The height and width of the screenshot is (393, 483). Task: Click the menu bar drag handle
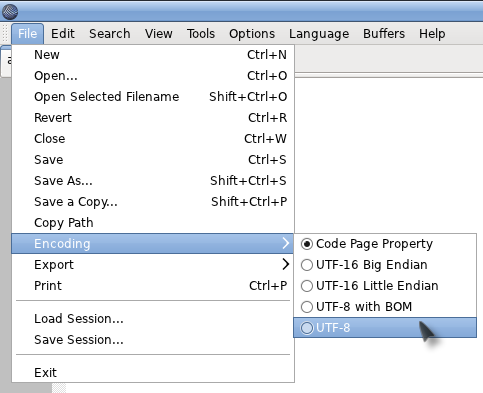coord(5,34)
